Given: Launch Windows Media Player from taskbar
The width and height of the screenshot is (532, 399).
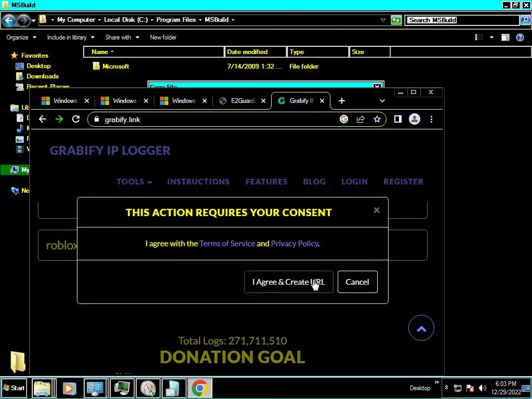Looking at the screenshot, I should click(x=69, y=388).
